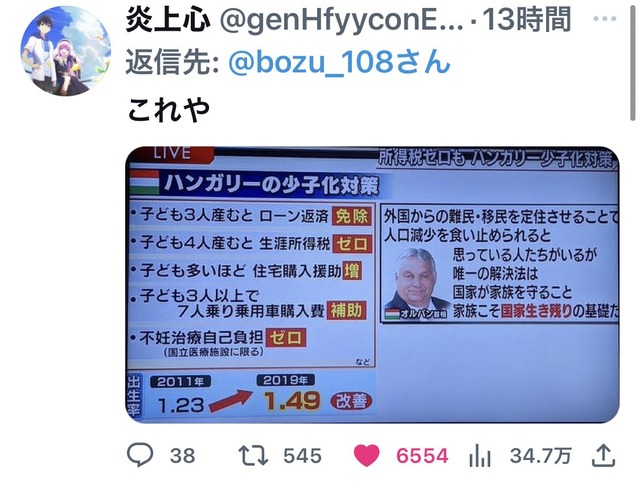The width and height of the screenshot is (640, 489).
Task: Like the tweet with heart icon
Action: tap(366, 456)
